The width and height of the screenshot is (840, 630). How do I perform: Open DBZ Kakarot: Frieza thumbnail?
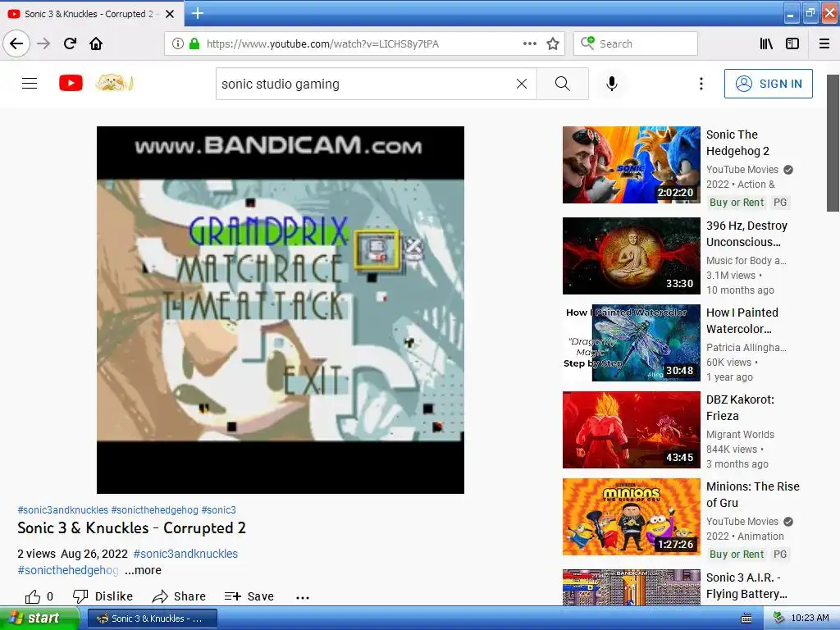click(x=631, y=430)
